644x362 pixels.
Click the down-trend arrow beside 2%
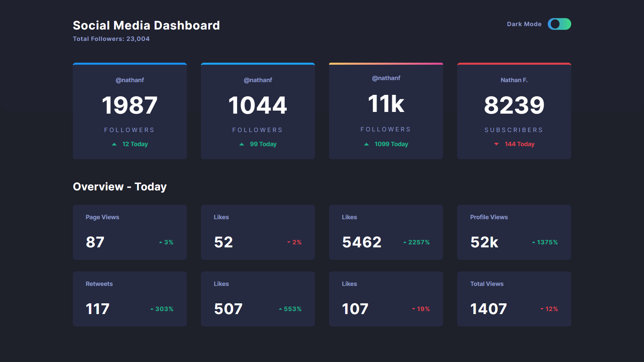(288, 242)
